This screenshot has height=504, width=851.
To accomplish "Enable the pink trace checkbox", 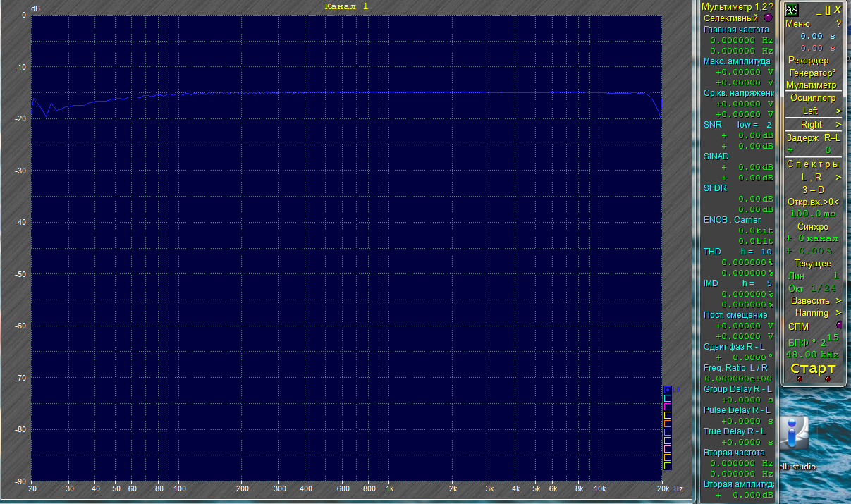I will pos(667,449).
